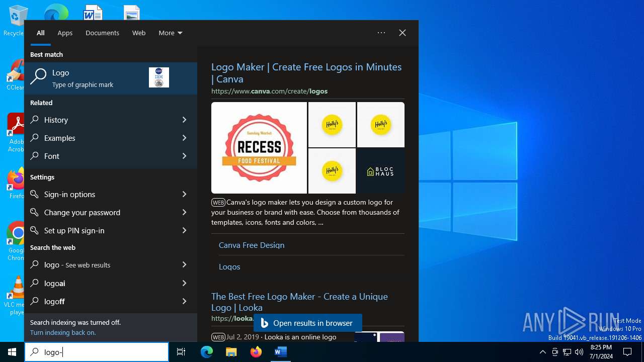Launch Firefox from the desktop icon
This screenshot has height=362, width=644.
point(16,183)
